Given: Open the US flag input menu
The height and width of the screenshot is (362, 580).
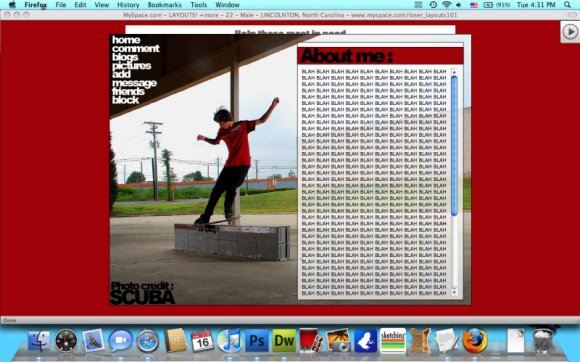Looking at the screenshot, I should (x=474, y=5).
